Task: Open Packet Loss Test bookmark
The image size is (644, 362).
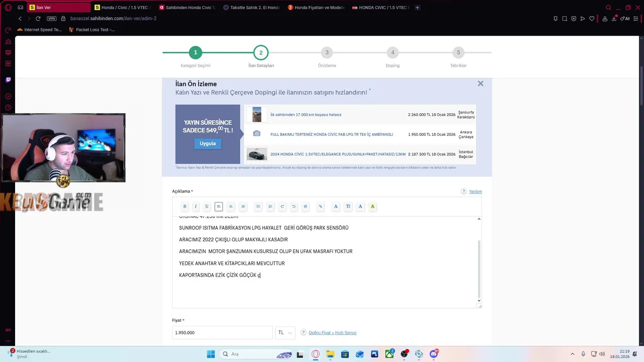Action: tap(92, 30)
